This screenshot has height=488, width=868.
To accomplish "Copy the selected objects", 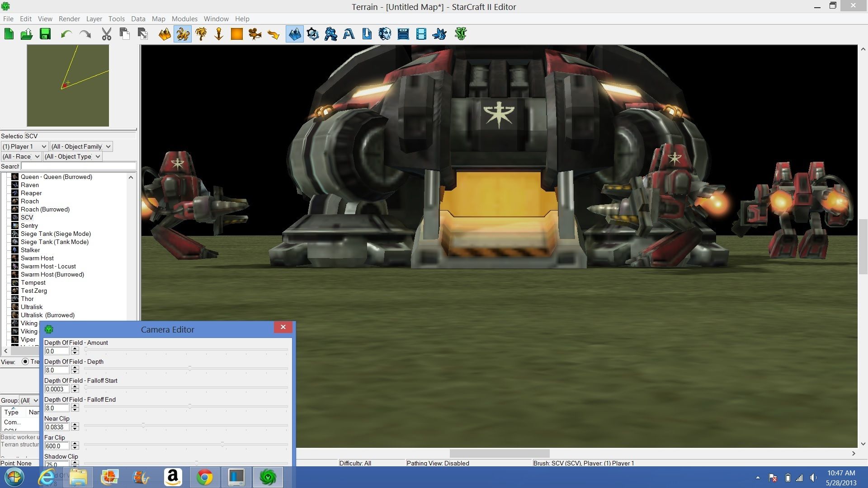I will tap(125, 34).
